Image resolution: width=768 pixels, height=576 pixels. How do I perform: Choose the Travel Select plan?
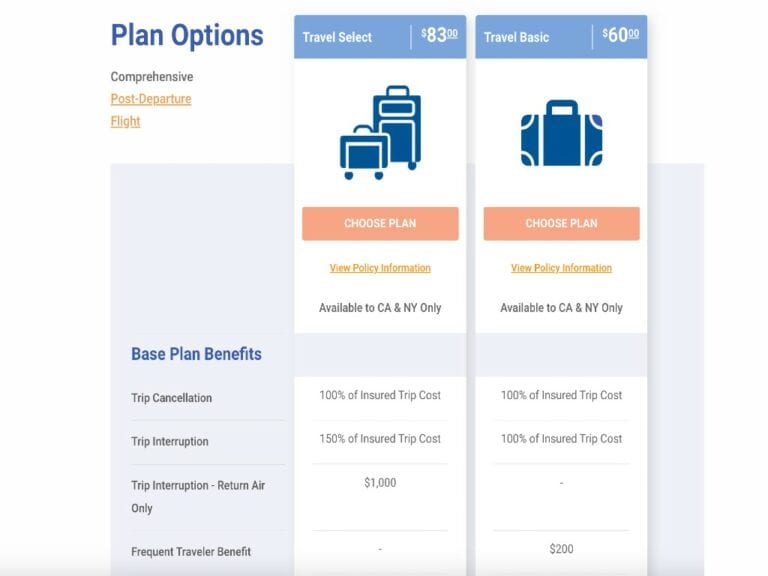pos(380,223)
